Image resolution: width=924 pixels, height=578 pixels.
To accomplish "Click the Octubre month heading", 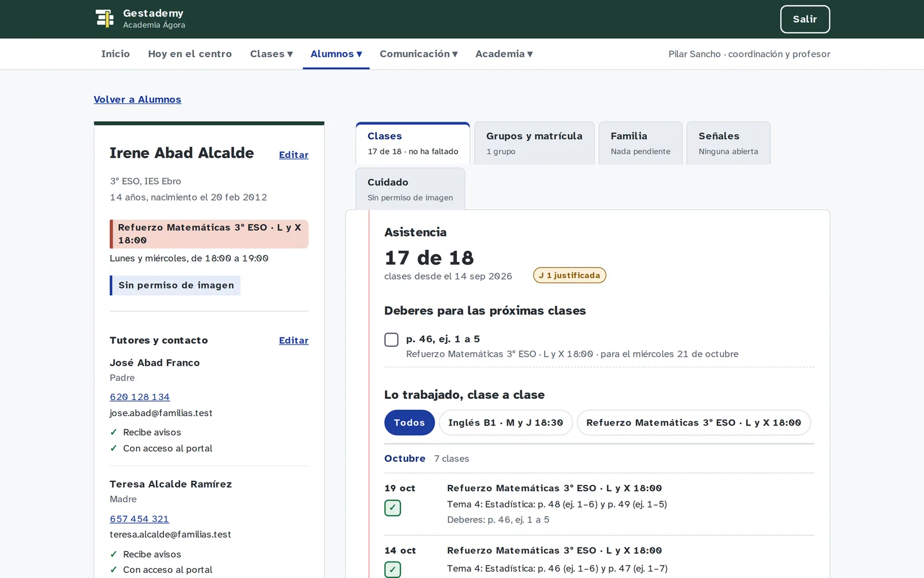I will [x=405, y=458].
